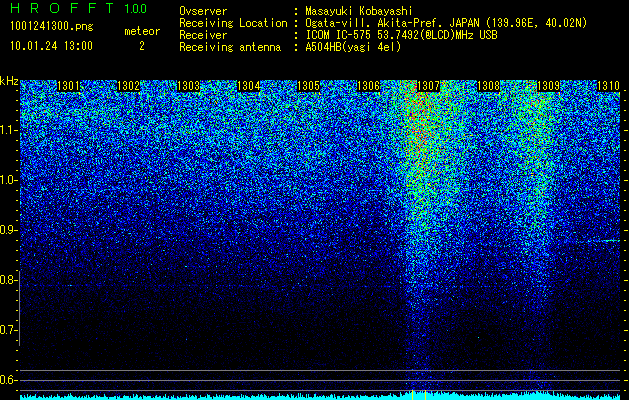This screenshot has height=400, width=629.
Task: Click the observer name Masayuki Kobayashi
Action: tap(359, 12)
